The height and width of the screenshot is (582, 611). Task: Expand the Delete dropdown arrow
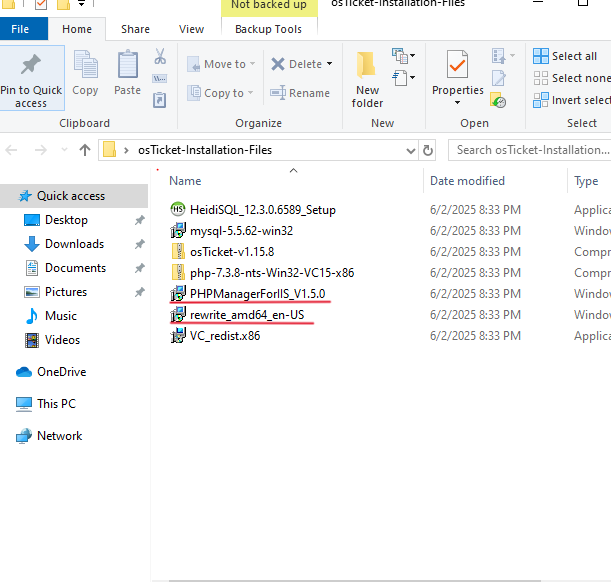[330, 63]
